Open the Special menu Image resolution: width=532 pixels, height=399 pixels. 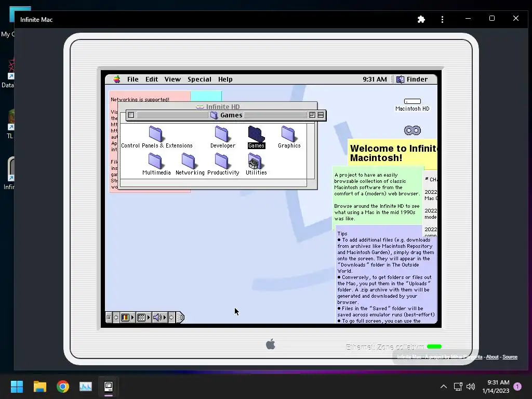199,79
